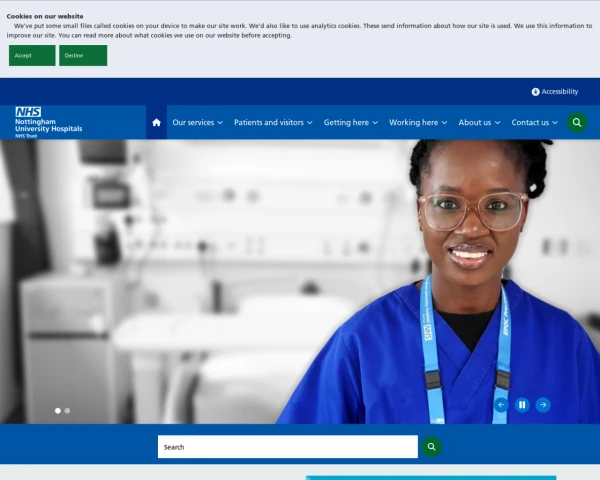Open the Accessibility link
The width and height of the screenshot is (600, 480).
[x=555, y=91]
